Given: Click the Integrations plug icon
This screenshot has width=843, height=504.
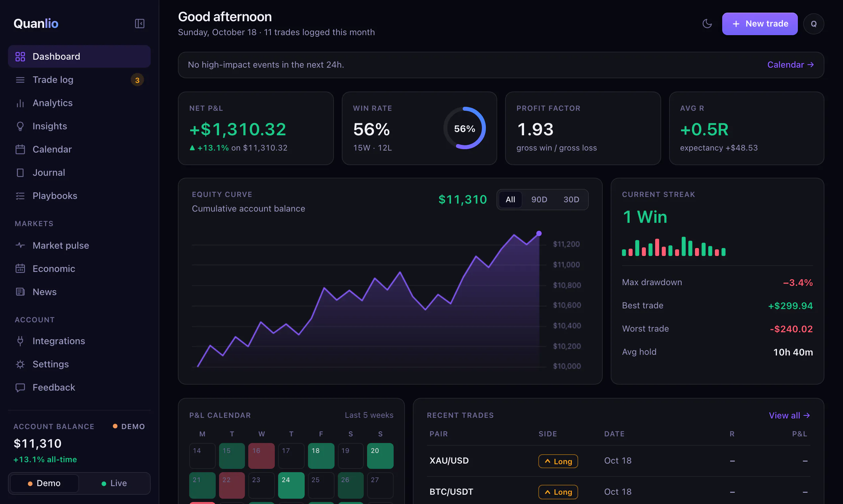Looking at the screenshot, I should click(x=20, y=341).
